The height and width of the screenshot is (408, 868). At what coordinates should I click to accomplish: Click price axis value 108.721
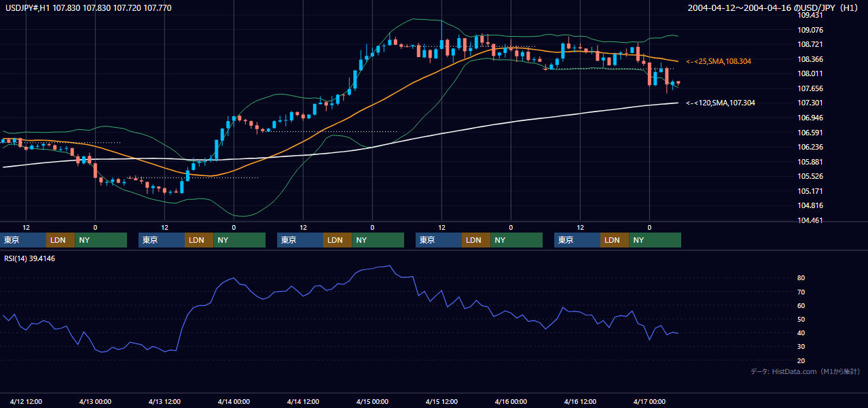click(810, 44)
